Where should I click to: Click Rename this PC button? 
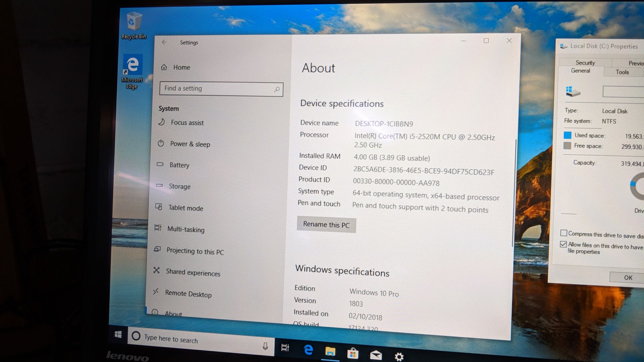coord(326,225)
